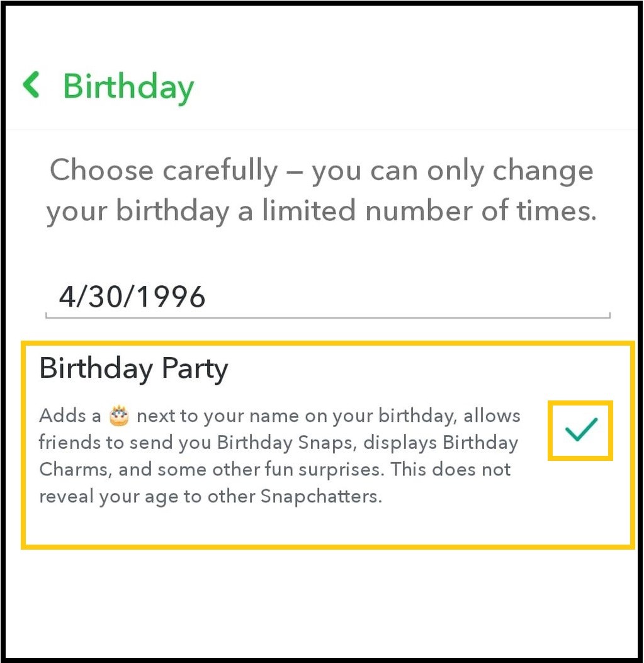
Task: Select the Birthday Party heading
Action: (x=133, y=368)
